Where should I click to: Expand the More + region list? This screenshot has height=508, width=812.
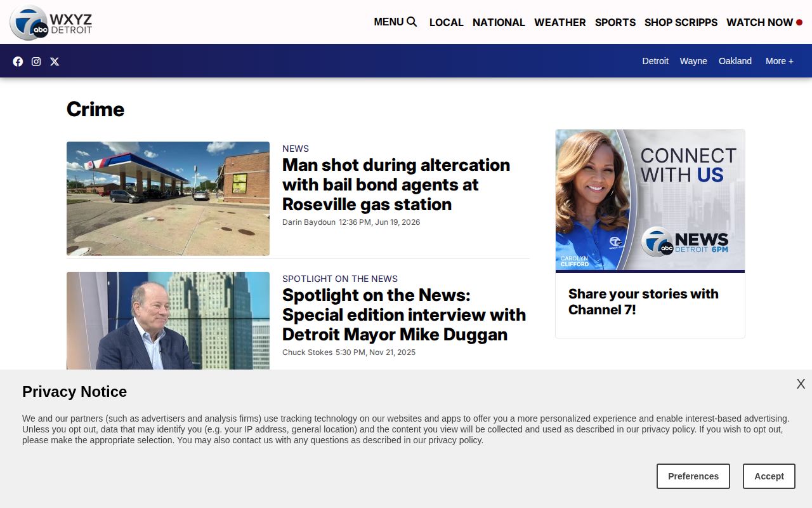779,61
